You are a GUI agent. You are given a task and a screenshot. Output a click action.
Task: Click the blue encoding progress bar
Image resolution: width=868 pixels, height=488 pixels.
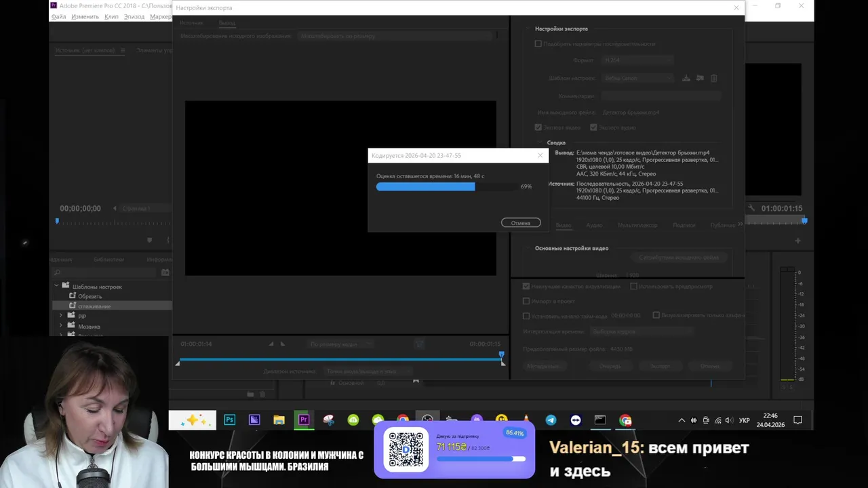coord(425,186)
